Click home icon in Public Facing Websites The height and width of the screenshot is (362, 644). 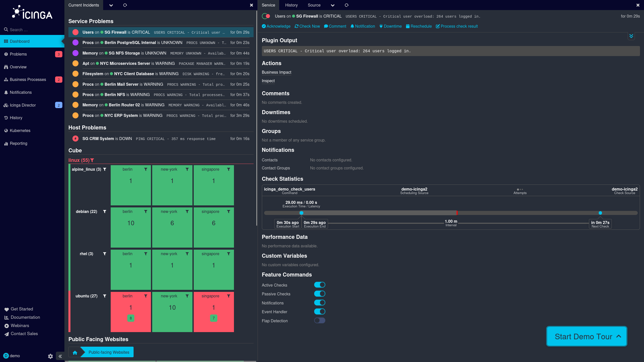pyautogui.click(x=75, y=352)
